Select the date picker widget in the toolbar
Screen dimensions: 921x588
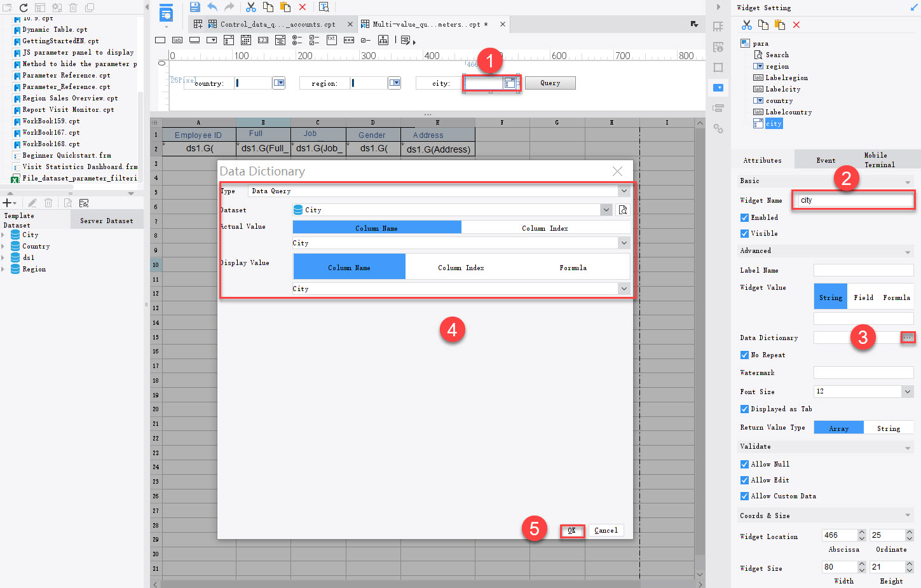coord(246,39)
